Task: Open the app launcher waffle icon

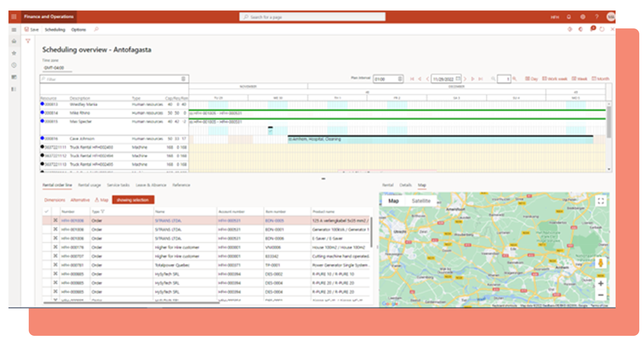Action: pyautogui.click(x=14, y=17)
